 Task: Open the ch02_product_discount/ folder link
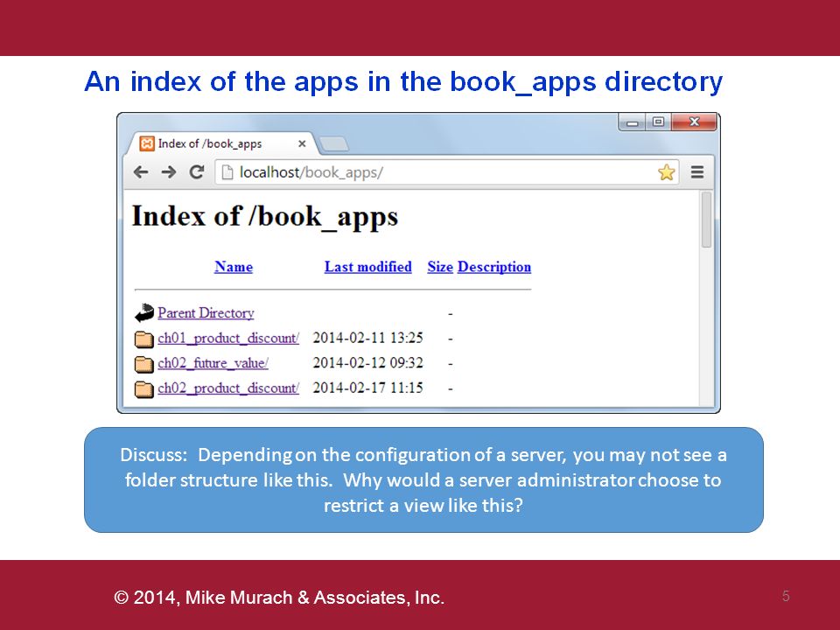(x=228, y=388)
